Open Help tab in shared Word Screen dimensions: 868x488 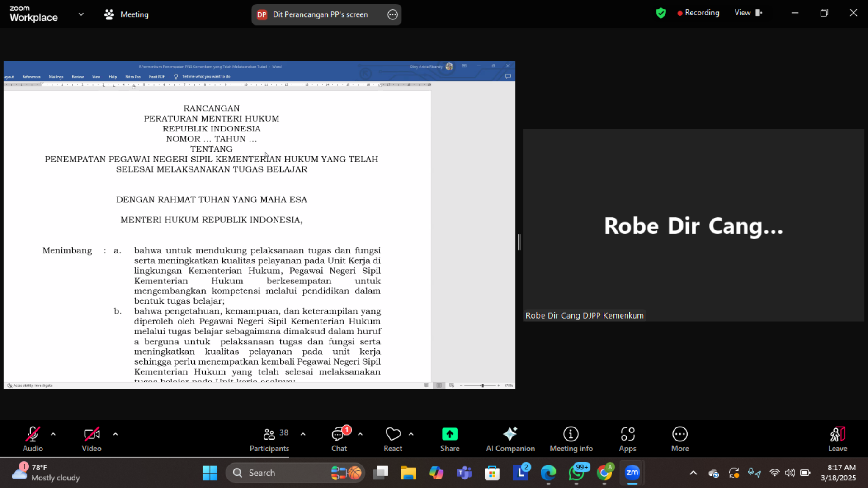[x=113, y=77]
